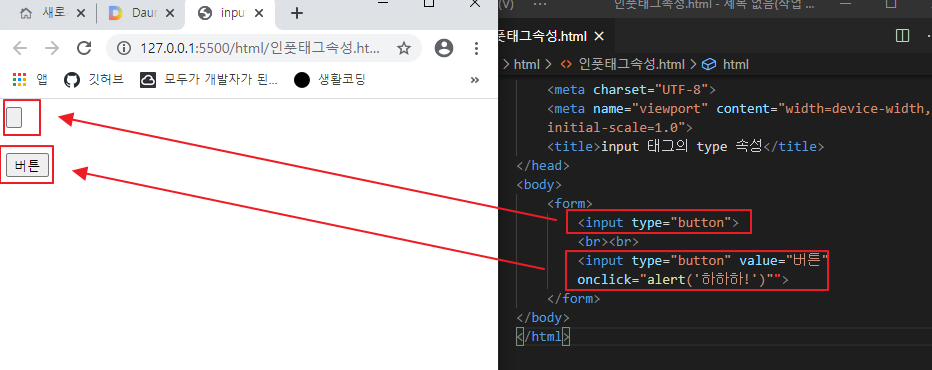The image size is (932, 370).
Task: Switch to the Daum browser tab
Action: [x=140, y=14]
